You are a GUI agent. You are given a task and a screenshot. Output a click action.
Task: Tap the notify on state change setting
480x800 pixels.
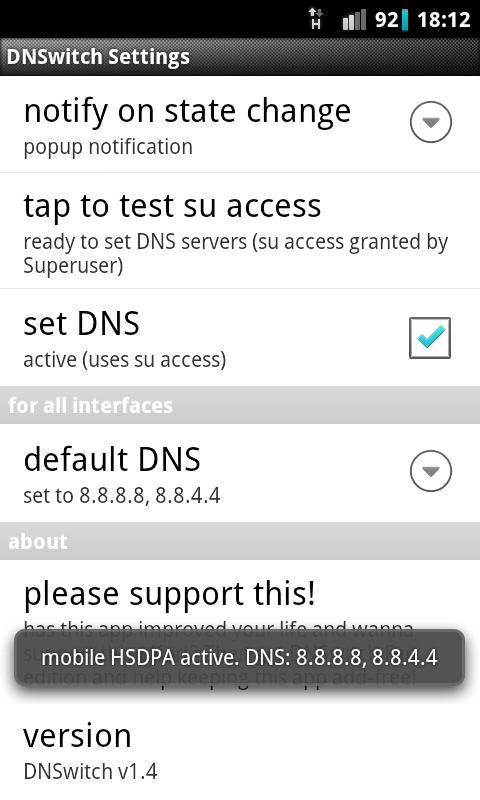pyautogui.click(x=240, y=124)
